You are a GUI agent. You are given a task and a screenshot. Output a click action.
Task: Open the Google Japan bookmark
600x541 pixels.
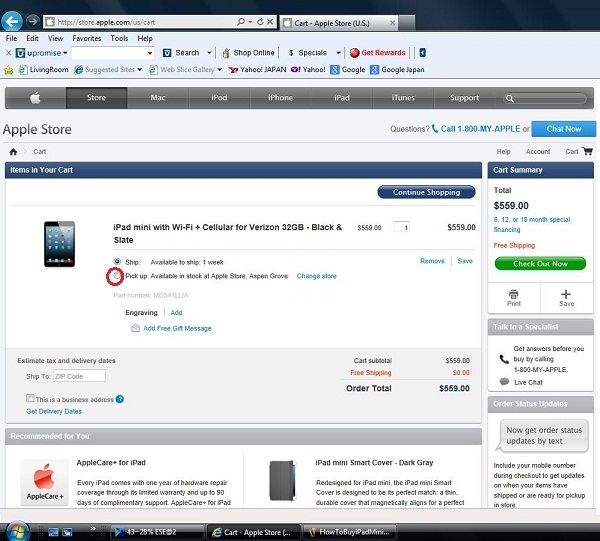coord(397,70)
